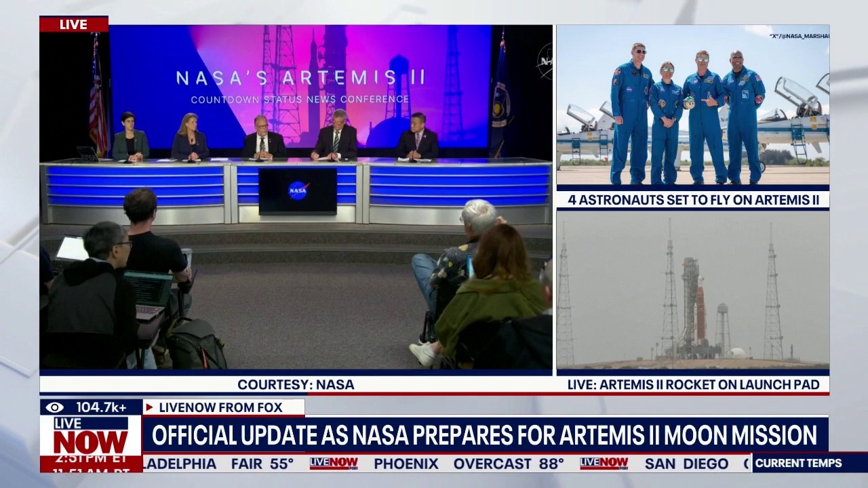
Task: Click the 4 Astronauts Set to Fly caption
Action: coord(692,200)
